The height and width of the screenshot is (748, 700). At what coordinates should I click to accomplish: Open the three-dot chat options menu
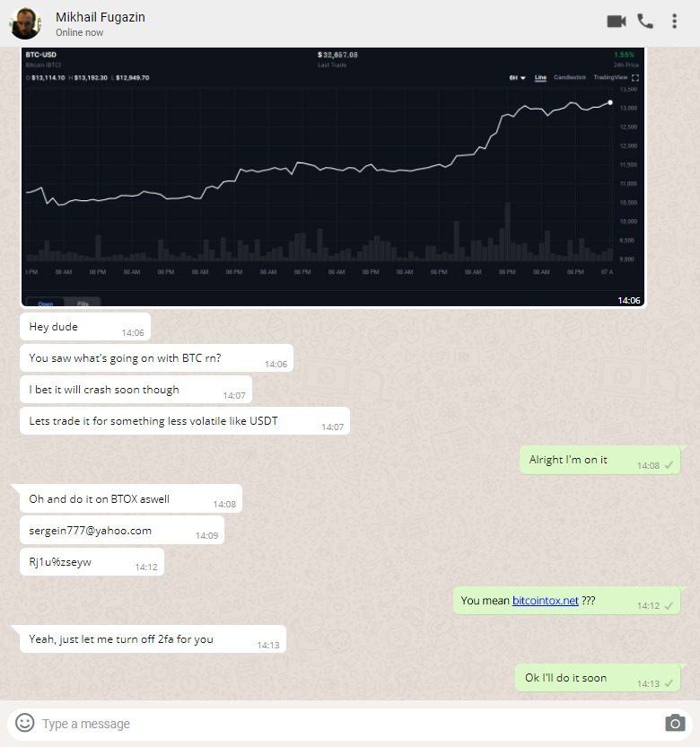point(674,22)
